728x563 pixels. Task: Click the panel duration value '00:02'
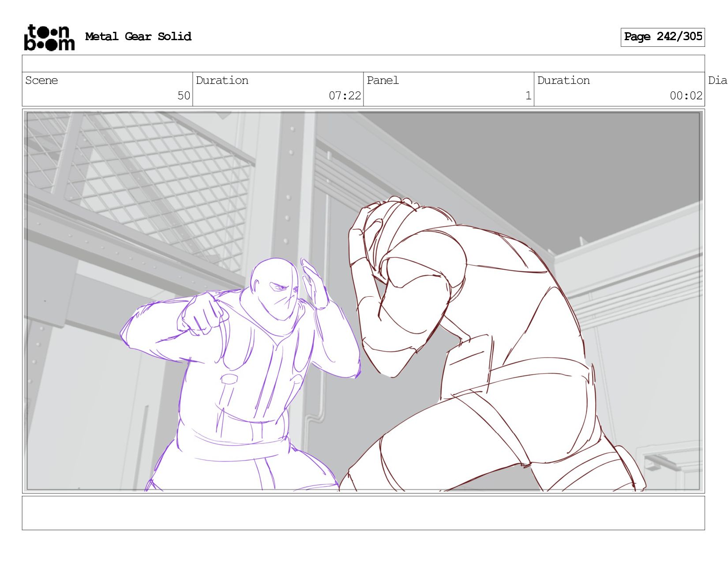pos(686,96)
